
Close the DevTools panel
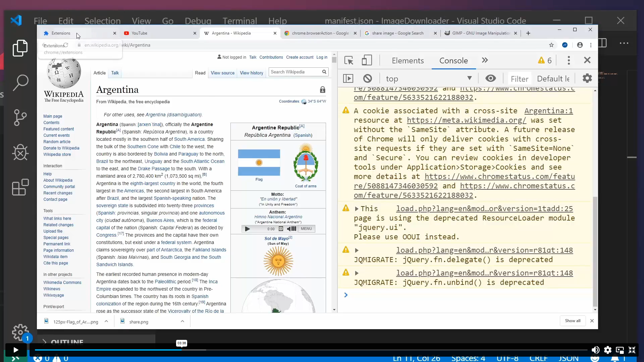587,60
